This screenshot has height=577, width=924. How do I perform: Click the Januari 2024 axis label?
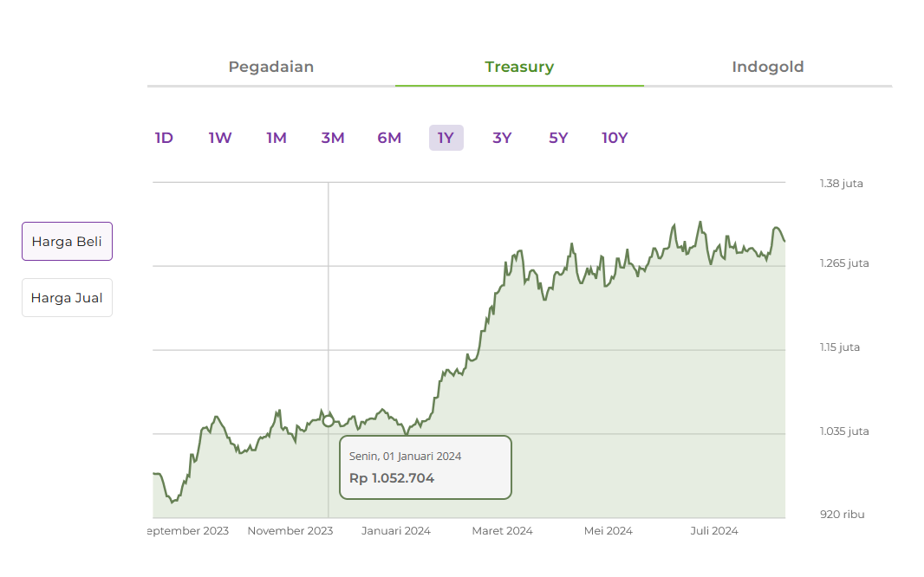[x=396, y=530]
